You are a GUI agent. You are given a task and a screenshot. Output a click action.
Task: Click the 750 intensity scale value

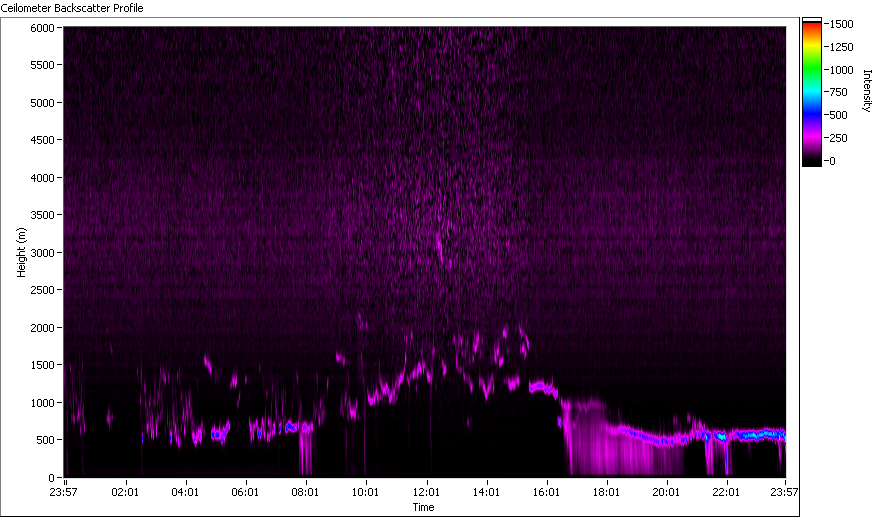(839, 92)
